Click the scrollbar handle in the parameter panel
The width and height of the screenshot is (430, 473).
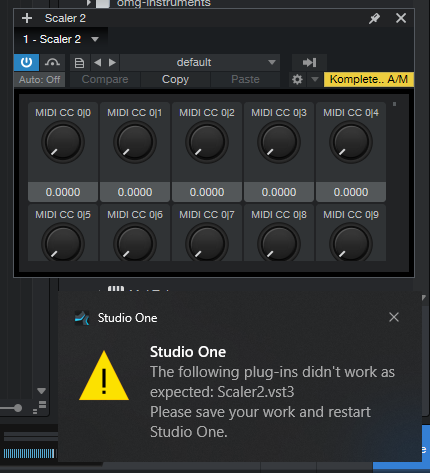click(395, 104)
